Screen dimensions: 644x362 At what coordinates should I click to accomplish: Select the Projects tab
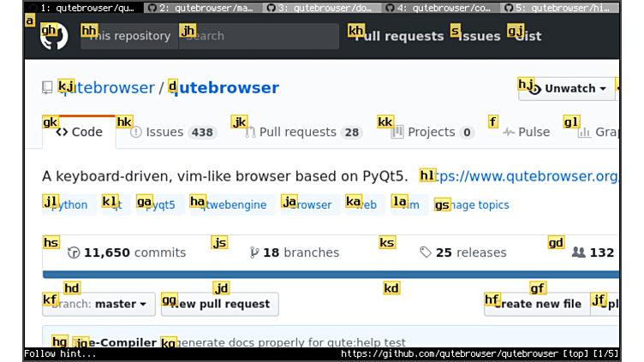click(x=432, y=133)
